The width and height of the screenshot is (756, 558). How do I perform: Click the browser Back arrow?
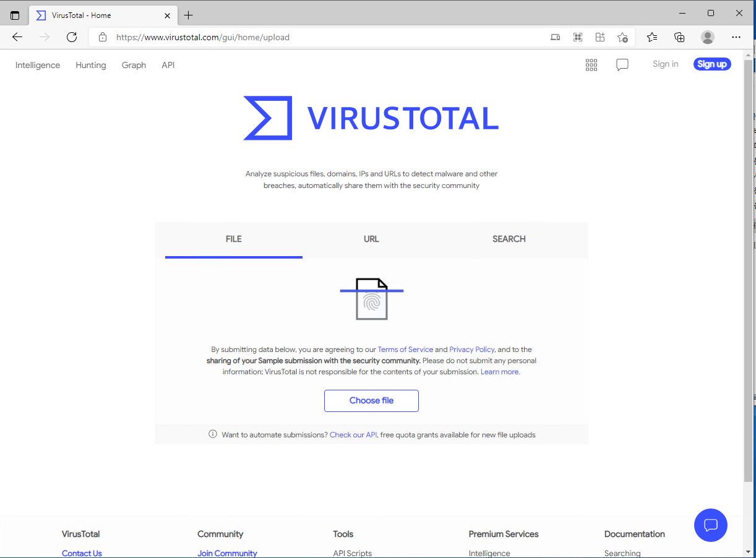pyautogui.click(x=17, y=37)
